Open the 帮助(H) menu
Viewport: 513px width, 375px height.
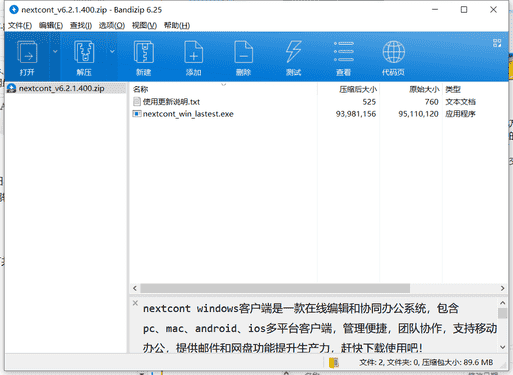[177, 25]
